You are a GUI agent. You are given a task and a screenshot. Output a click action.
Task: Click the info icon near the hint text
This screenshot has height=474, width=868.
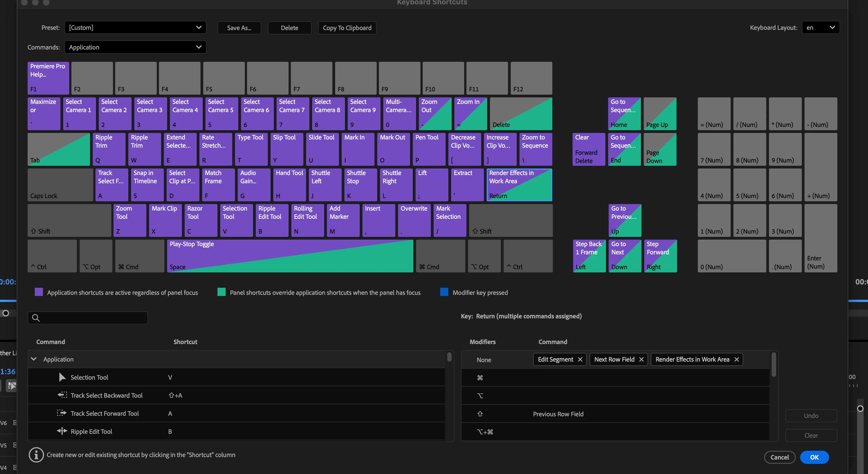click(36, 455)
